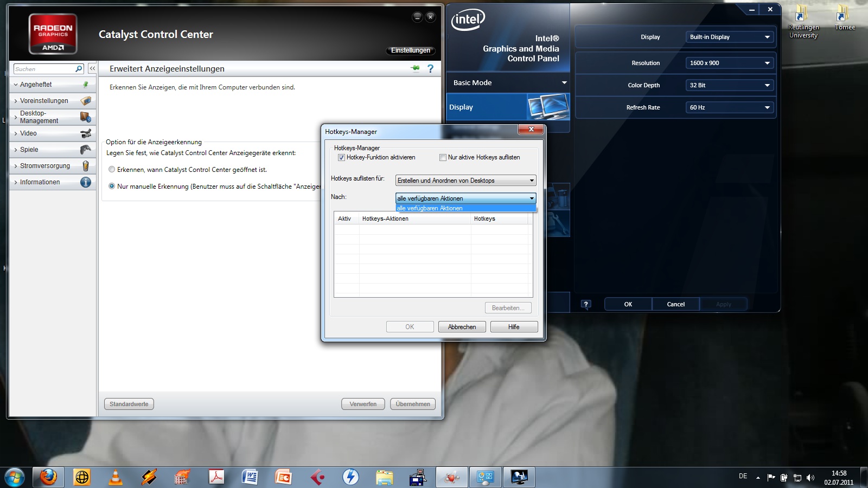
Task: Enable the Hotkey-Funktion aktivieren checkbox
Action: tap(341, 158)
